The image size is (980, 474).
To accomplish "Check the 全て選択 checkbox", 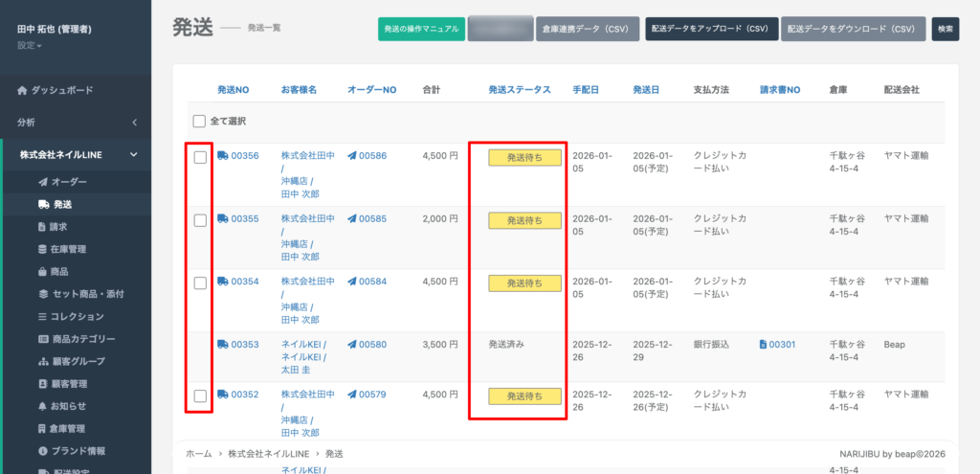I will pos(199,122).
